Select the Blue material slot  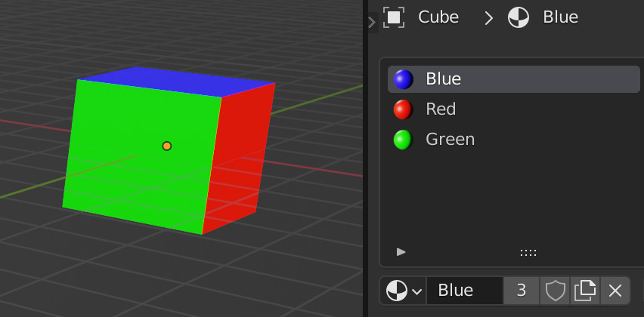[514, 79]
